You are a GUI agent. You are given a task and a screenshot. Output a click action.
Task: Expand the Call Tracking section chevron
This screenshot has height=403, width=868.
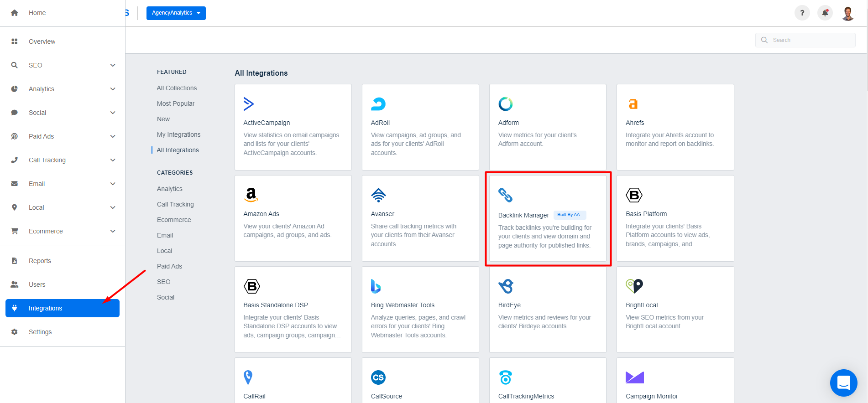pos(113,160)
